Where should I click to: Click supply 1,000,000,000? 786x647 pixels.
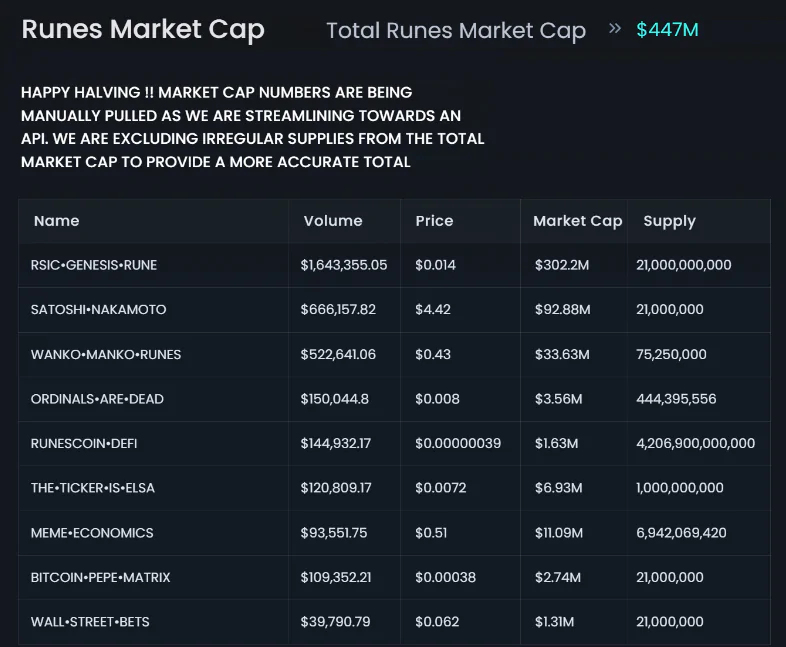tap(680, 488)
